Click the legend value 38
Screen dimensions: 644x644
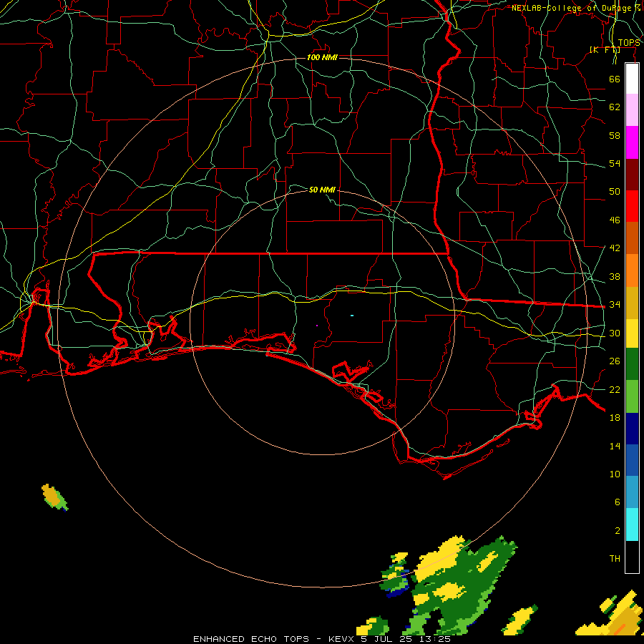pos(615,277)
